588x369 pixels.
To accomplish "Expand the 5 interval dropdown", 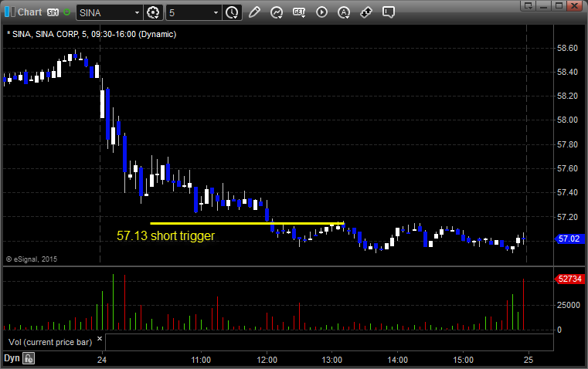I will click(214, 12).
